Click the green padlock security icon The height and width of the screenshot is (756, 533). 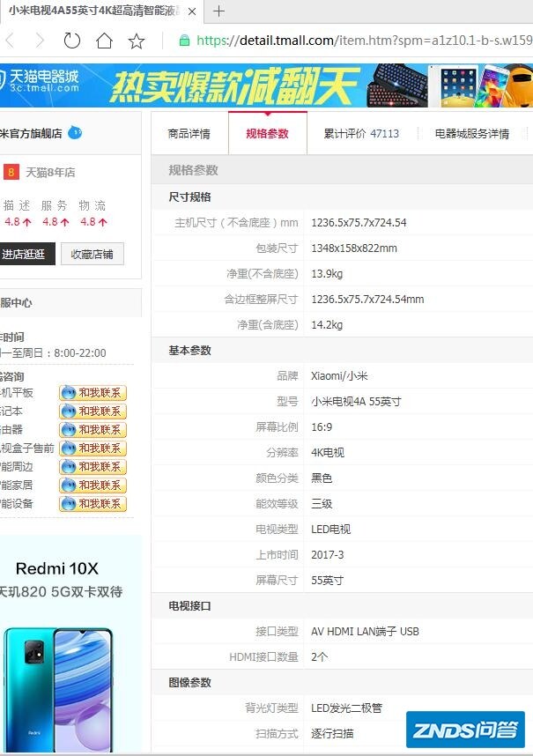[x=184, y=41]
